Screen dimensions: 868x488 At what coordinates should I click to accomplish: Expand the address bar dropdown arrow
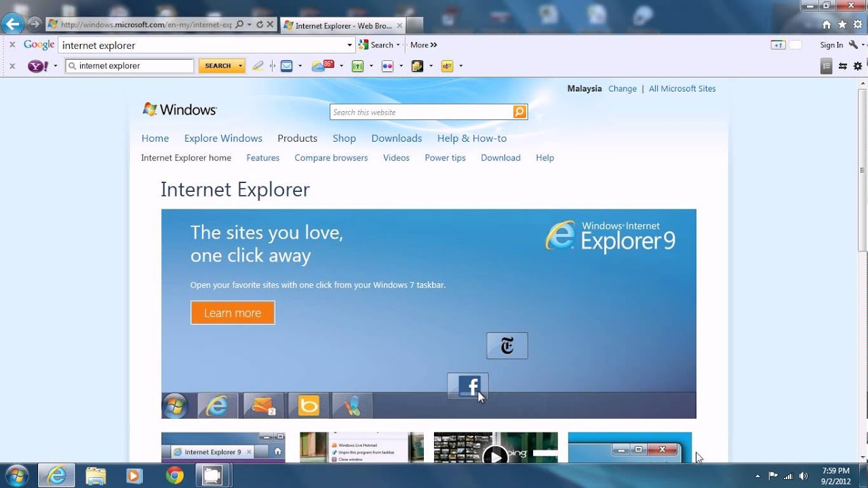[x=250, y=24]
